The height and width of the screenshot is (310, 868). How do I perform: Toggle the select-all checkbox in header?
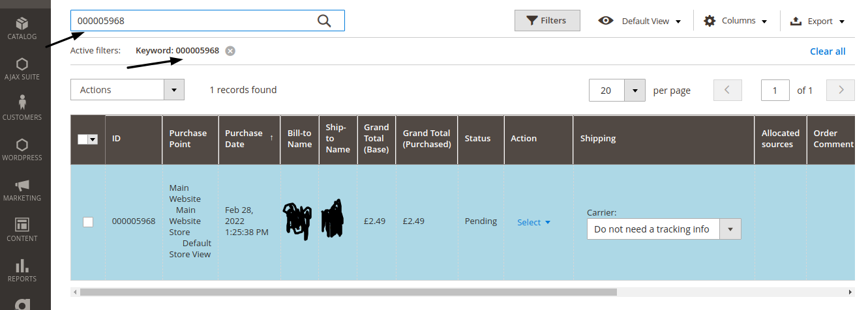pos(83,139)
